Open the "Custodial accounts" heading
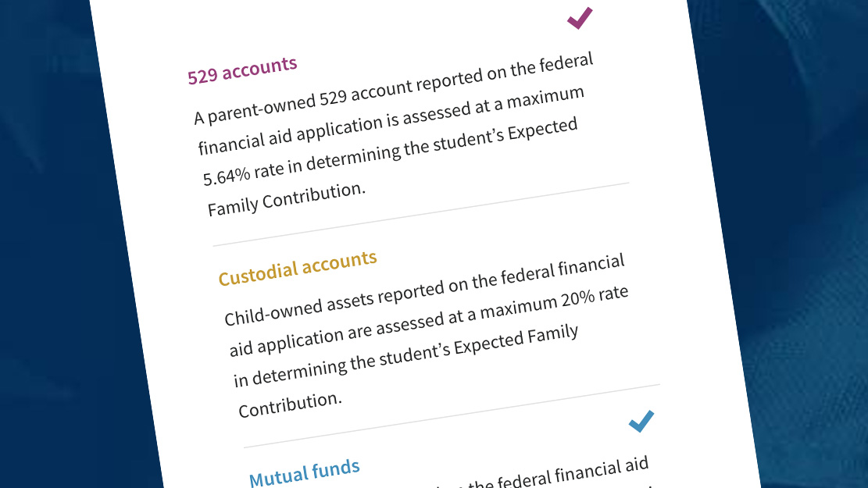This screenshot has width=868, height=488. click(298, 268)
